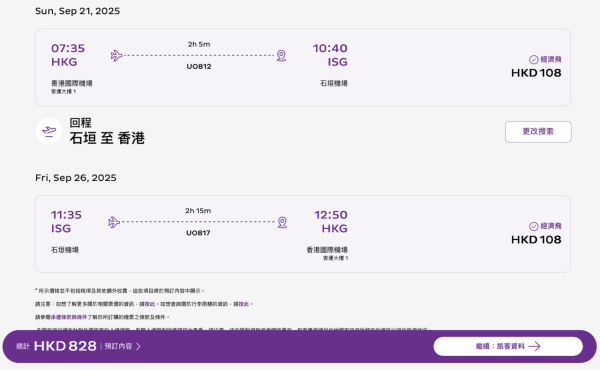Viewport: 600px width, 370px height.
Task: Click 石垣機場 label under 10:40 ISG
Action: [x=334, y=83]
